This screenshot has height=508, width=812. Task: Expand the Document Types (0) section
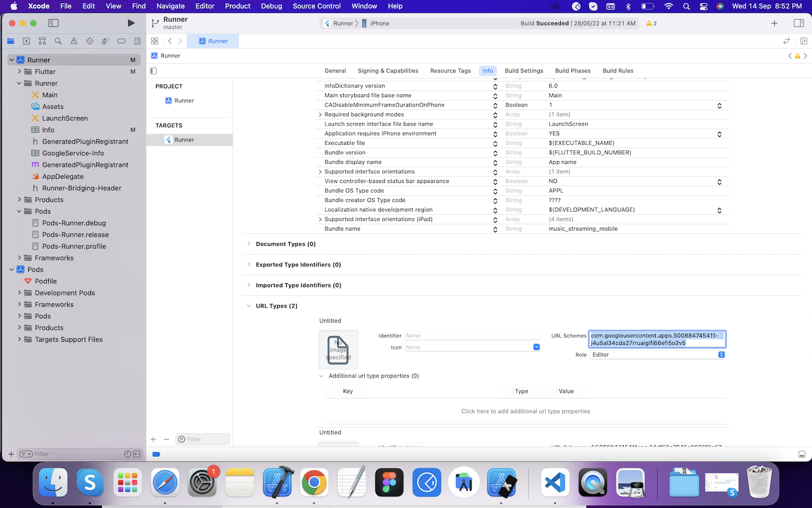249,244
